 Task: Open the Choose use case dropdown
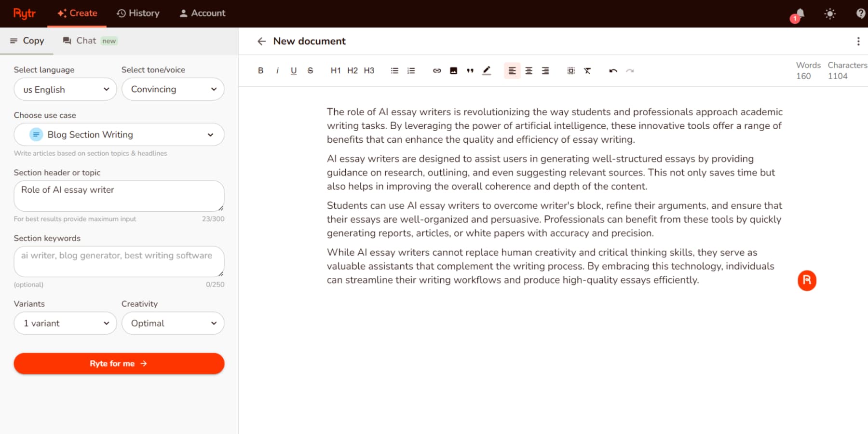(119, 135)
